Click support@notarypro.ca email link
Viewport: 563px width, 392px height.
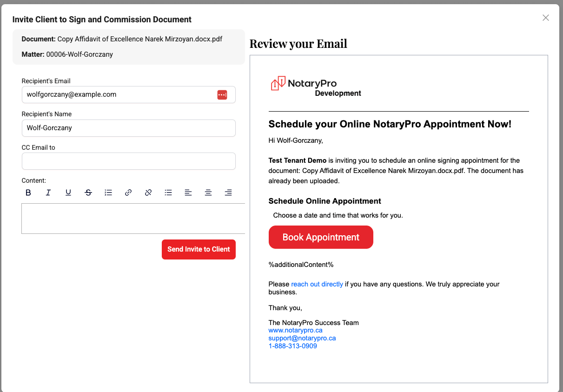tap(302, 338)
